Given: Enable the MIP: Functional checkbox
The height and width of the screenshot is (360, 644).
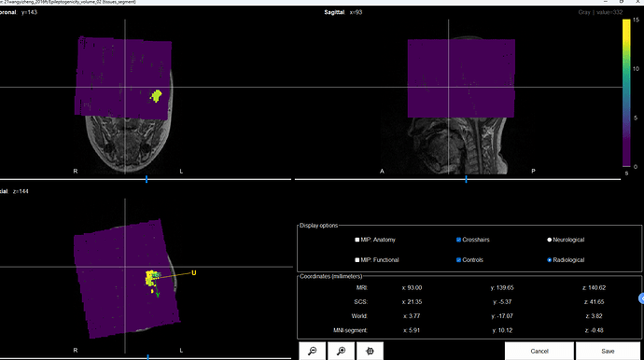Looking at the screenshot, I should pyautogui.click(x=357, y=260).
